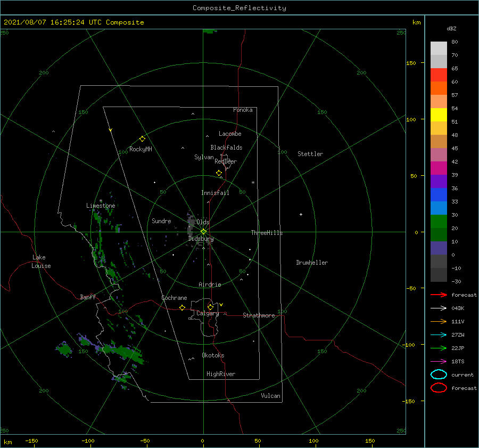Click the Cochrane label
The image size is (479, 448).
tap(174, 298)
